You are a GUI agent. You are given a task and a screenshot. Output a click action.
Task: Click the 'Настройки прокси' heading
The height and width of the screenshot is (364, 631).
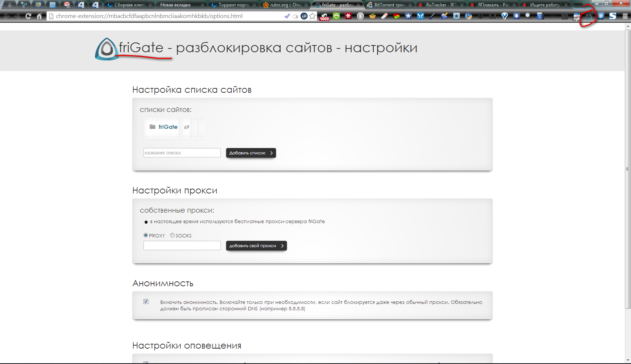175,190
